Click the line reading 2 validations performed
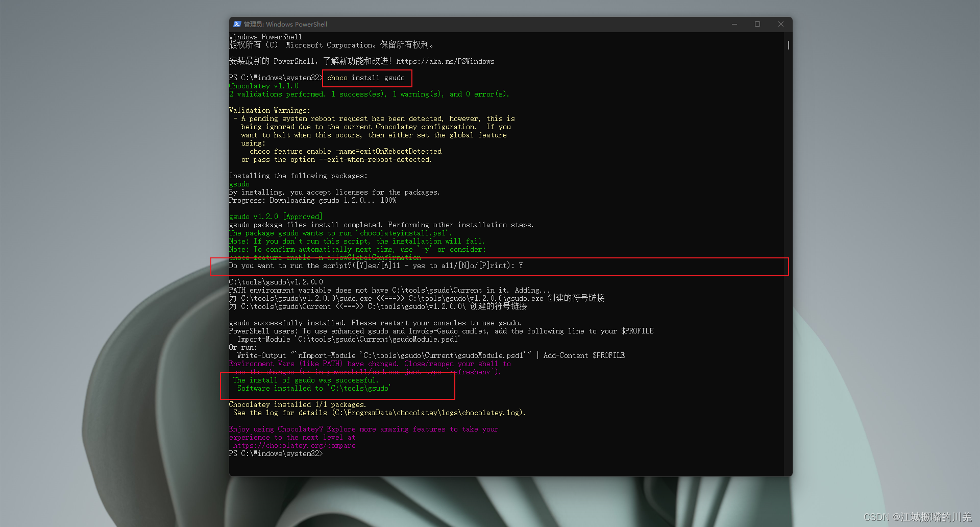 pos(369,94)
